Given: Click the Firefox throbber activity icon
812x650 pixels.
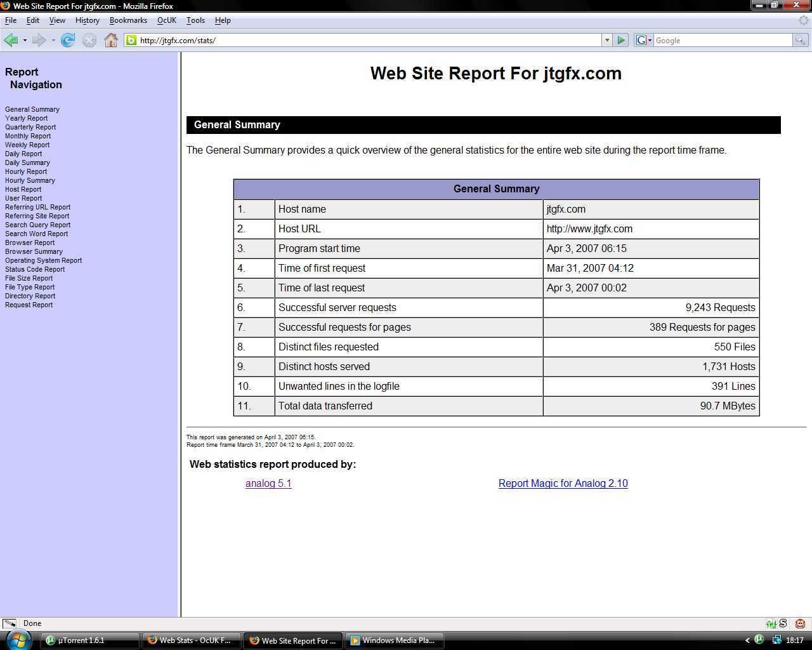Looking at the screenshot, I should (x=804, y=20).
